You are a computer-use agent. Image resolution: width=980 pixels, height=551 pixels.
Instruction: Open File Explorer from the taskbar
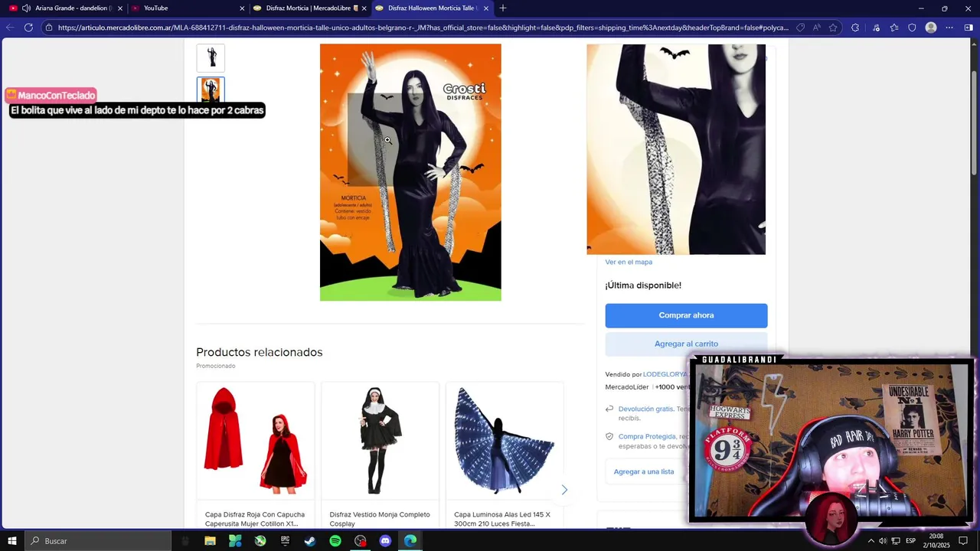tap(210, 541)
